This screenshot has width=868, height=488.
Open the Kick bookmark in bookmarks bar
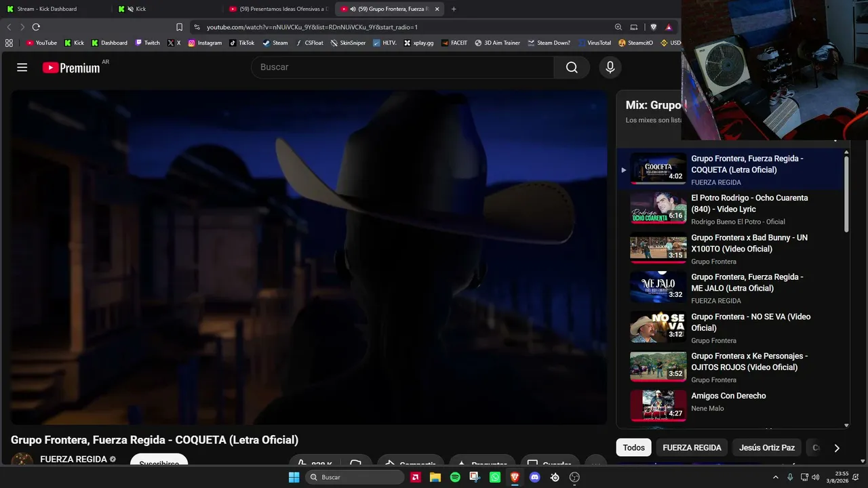point(75,43)
